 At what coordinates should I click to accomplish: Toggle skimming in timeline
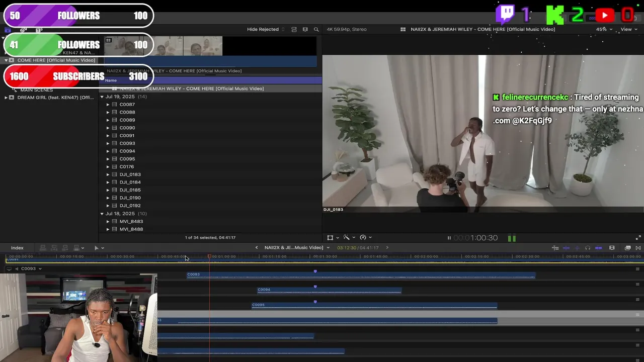(x=566, y=248)
